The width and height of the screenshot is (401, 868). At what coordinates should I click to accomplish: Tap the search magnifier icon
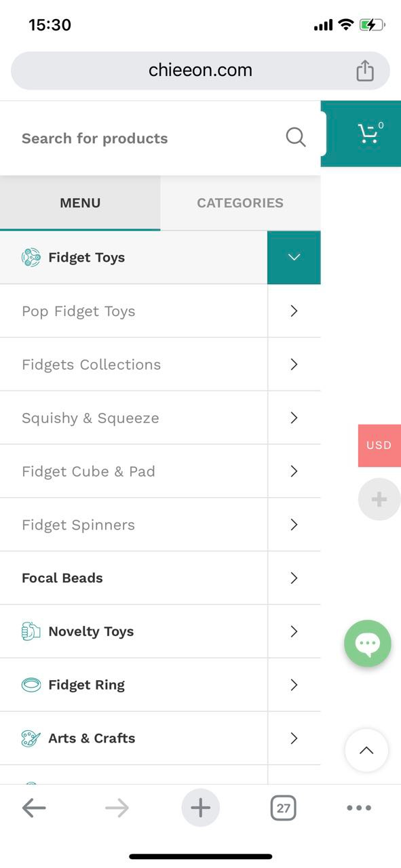(x=296, y=138)
